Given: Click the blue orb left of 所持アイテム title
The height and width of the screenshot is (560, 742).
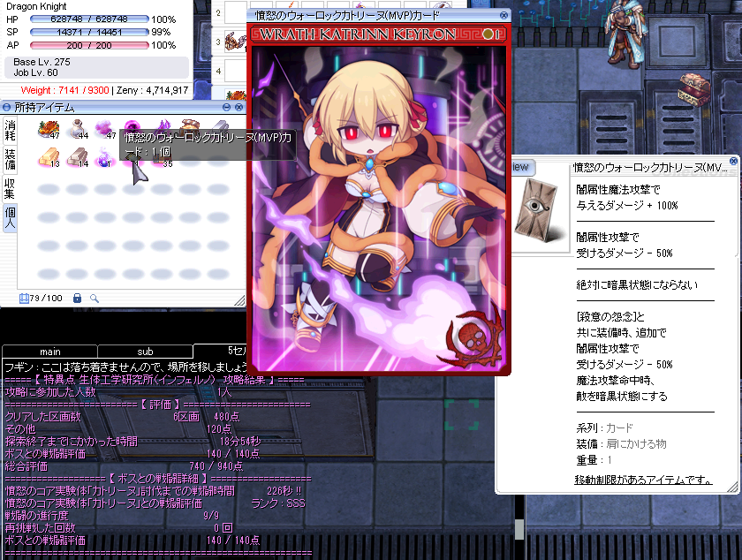Looking at the screenshot, I should click(7, 108).
